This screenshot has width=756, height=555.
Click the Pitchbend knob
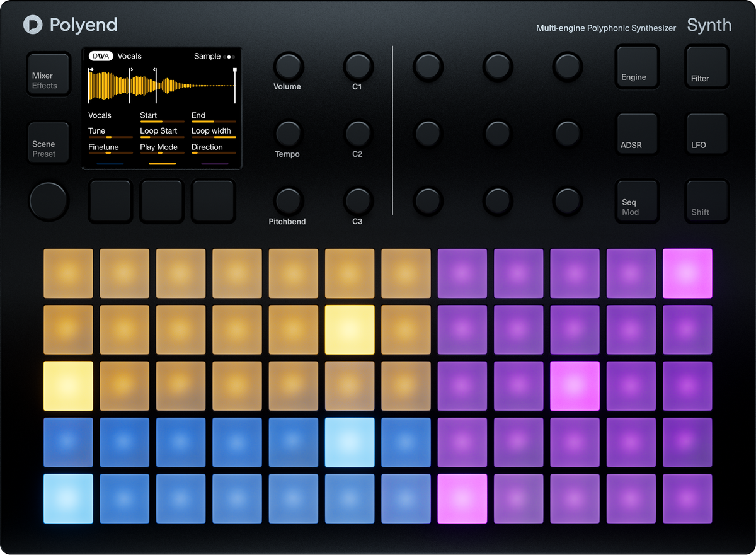[x=287, y=201]
